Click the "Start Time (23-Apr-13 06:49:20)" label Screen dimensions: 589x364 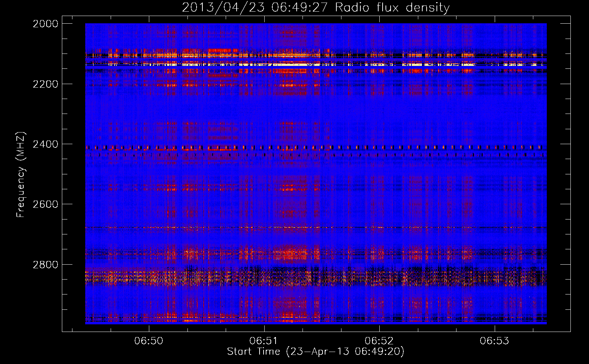316,352
